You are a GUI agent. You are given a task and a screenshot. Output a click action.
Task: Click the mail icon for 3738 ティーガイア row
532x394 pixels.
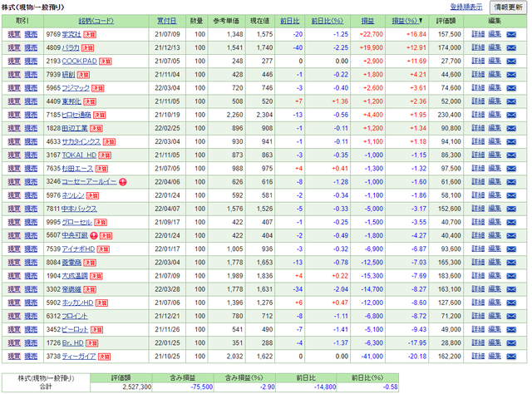[x=511, y=357]
